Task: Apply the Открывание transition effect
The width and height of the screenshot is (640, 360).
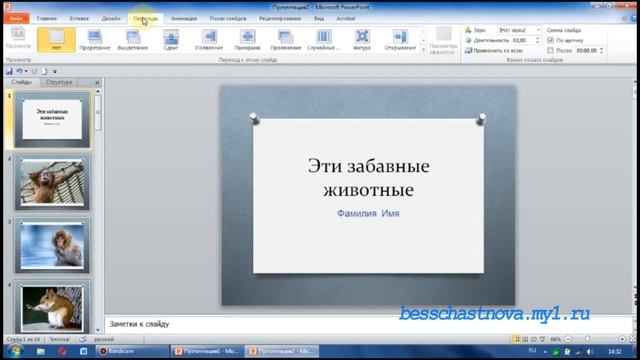Action: tap(400, 40)
